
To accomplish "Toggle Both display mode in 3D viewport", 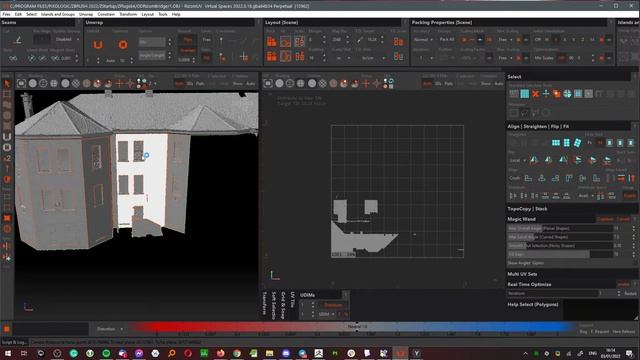I will click(179, 84).
